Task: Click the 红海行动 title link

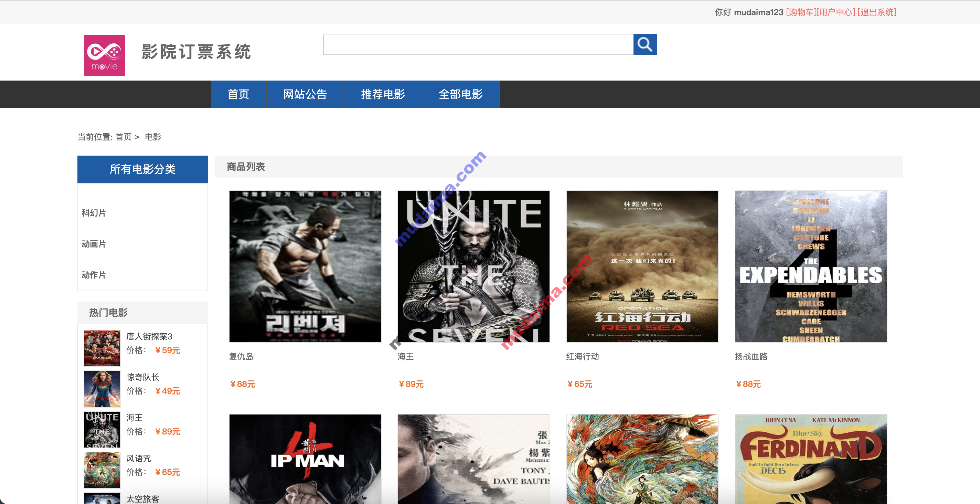Action: 583,356
